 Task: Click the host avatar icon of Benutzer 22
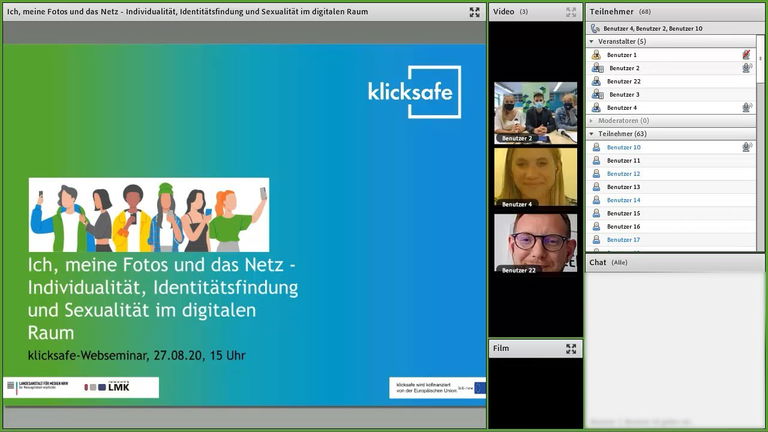(x=596, y=81)
